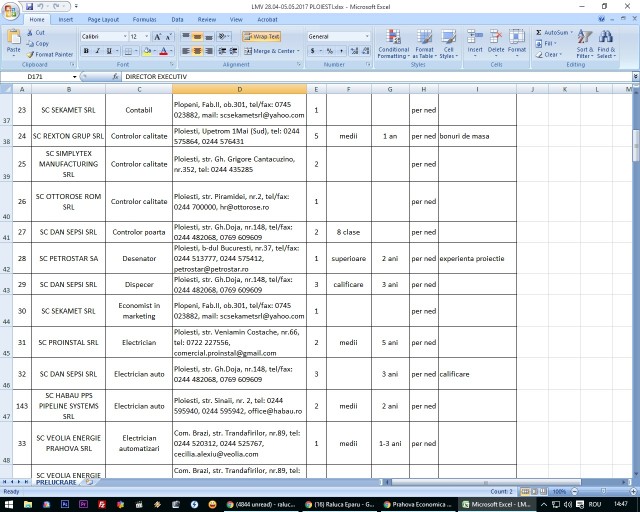Activate the Format Painter brush
640x512 pixels.
click(30, 54)
